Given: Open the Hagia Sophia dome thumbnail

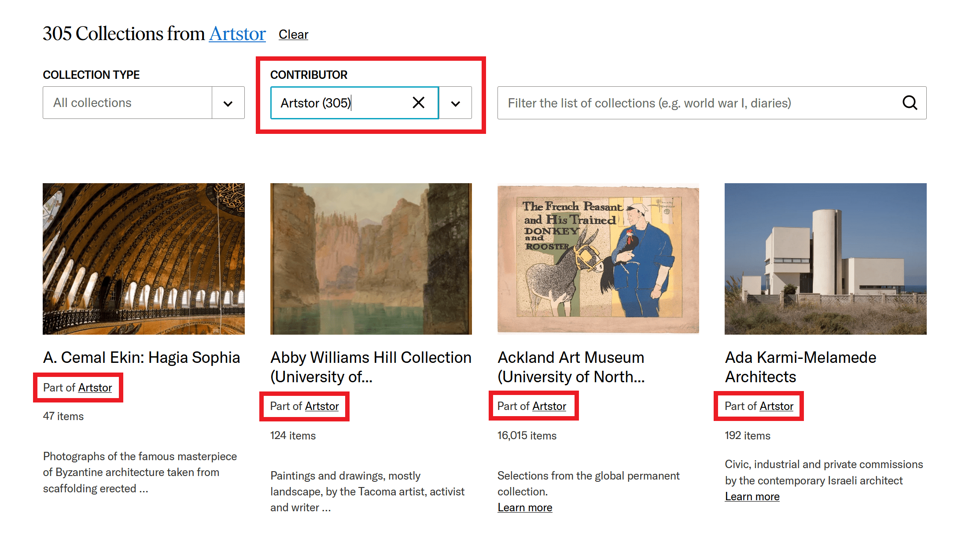Looking at the screenshot, I should click(143, 259).
